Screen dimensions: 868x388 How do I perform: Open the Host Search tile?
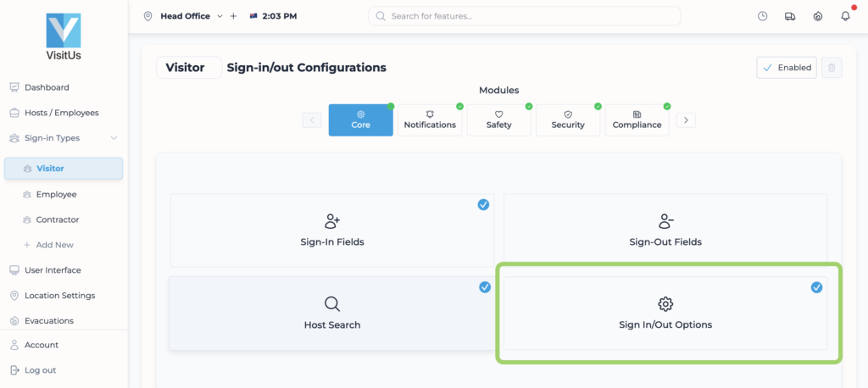point(331,313)
